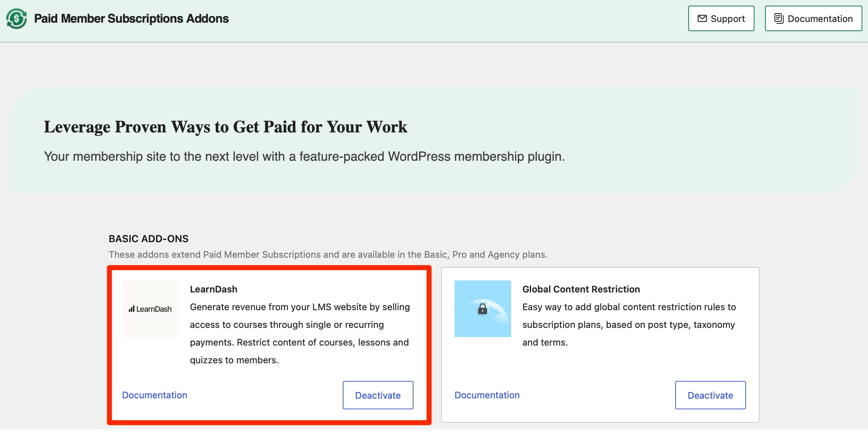Viewport: 868px width, 444px height.
Task: Click the 'Your membership site' subtitle text
Action: [304, 156]
